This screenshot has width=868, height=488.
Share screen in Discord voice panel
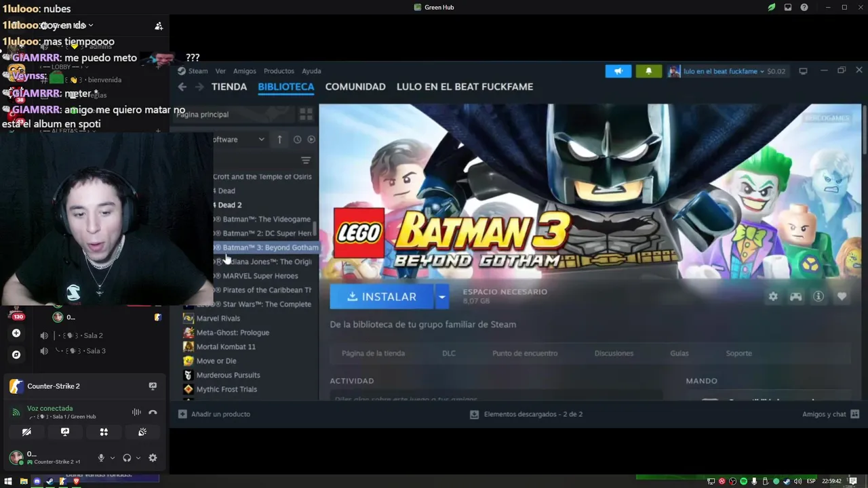click(65, 432)
